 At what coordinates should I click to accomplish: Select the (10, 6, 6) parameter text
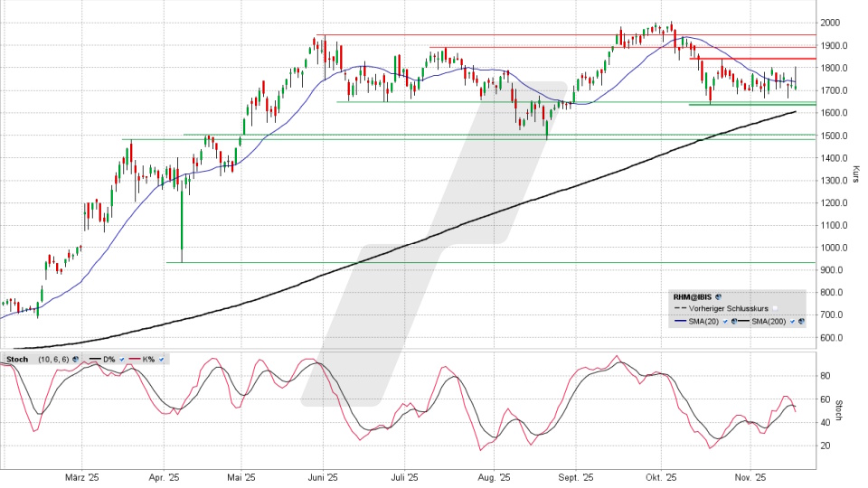coord(53,359)
